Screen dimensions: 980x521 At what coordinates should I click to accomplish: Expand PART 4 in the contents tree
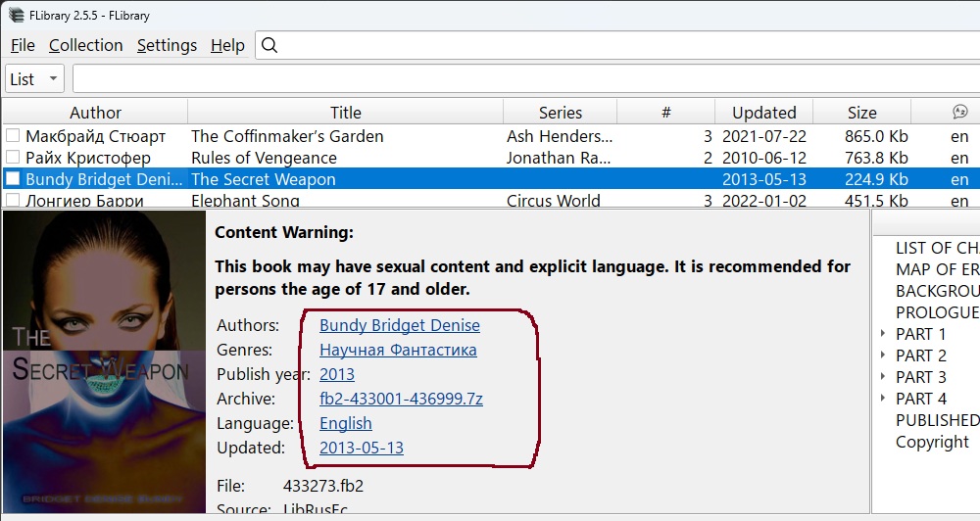click(883, 398)
